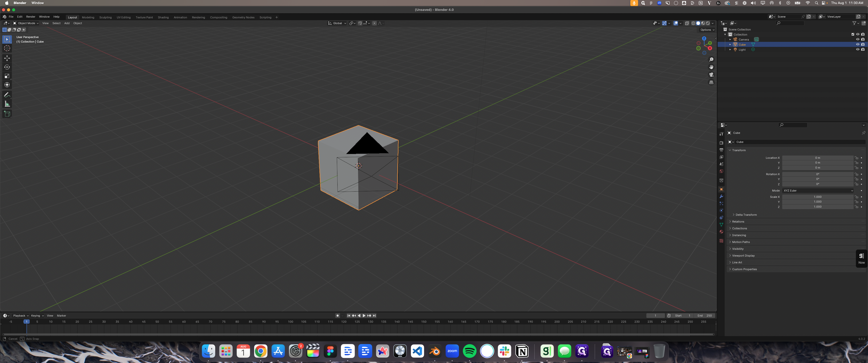
Task: Open the Render menu
Action: pyautogui.click(x=31, y=16)
